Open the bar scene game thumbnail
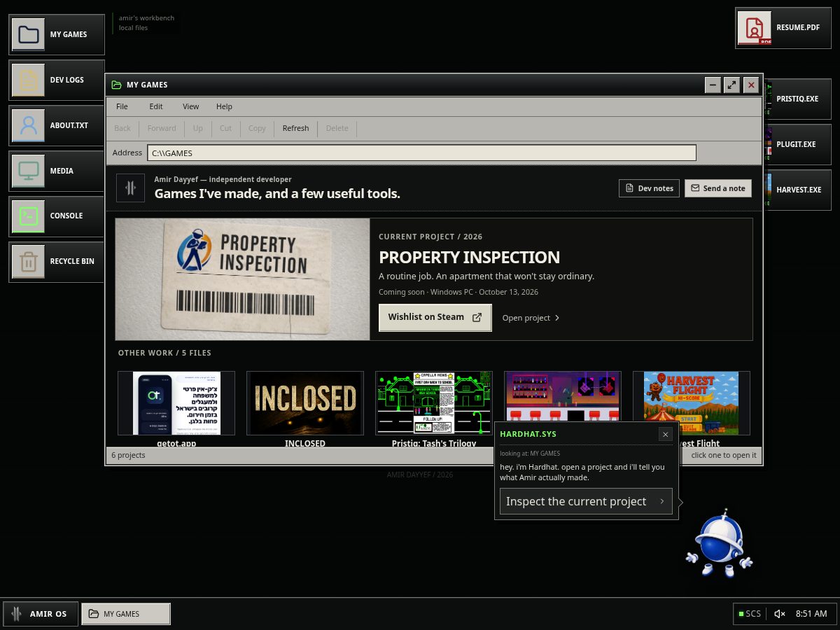This screenshot has width=840, height=630. [563, 397]
